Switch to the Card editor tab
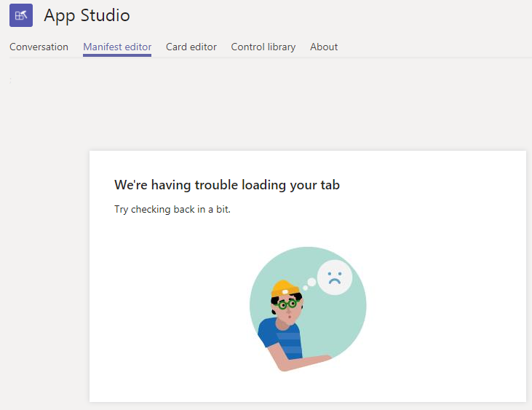Screen dimensions: 532x410 pyautogui.click(x=191, y=47)
